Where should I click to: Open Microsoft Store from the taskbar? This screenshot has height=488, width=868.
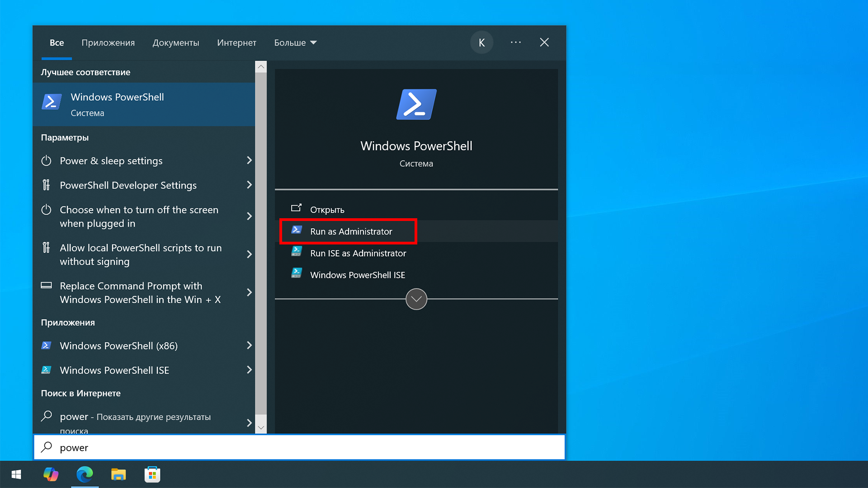pos(152,474)
